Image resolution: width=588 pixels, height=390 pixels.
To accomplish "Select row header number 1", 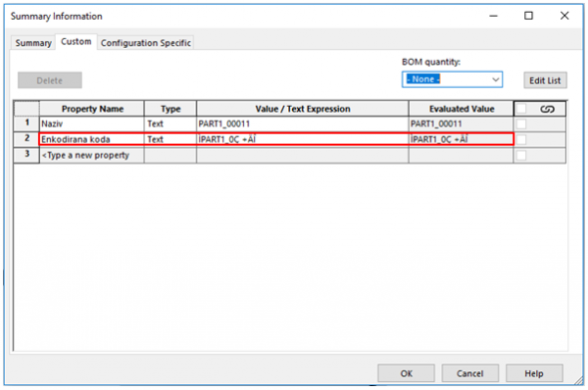I will point(26,123).
